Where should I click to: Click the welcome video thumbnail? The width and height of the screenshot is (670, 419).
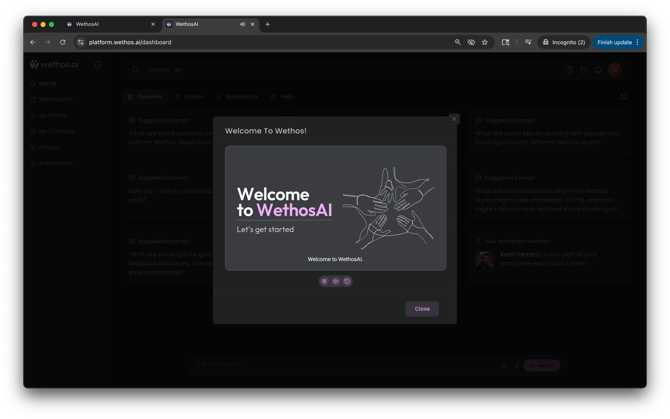click(x=336, y=208)
